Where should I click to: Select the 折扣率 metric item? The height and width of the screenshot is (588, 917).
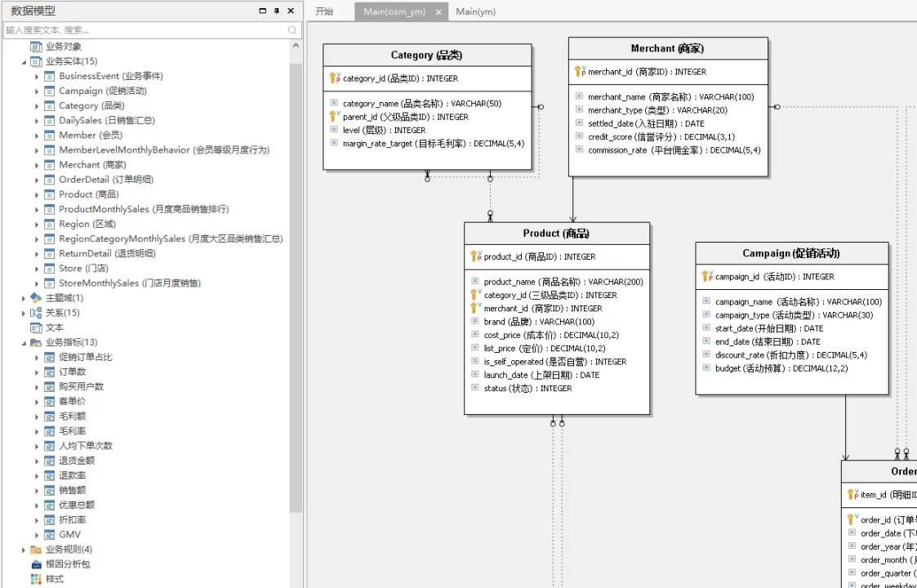coord(73,520)
